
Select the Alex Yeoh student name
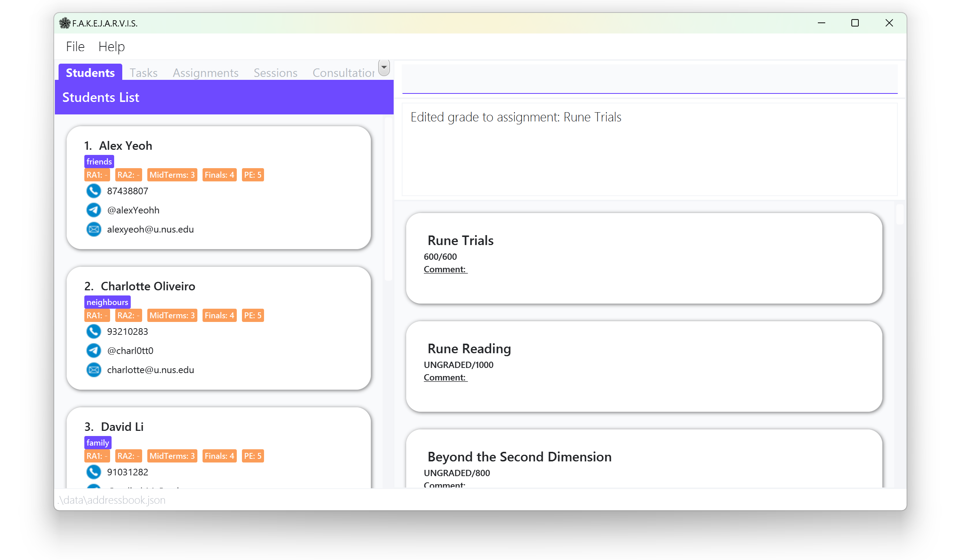126,146
